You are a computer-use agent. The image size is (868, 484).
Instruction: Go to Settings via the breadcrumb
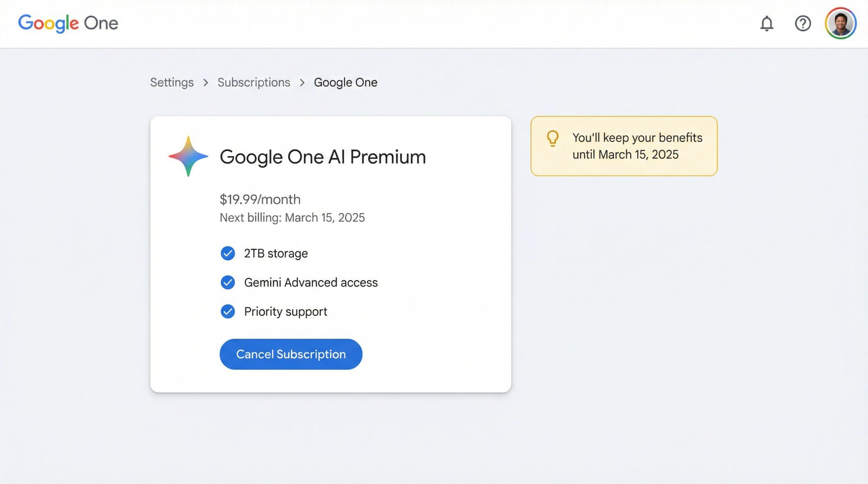172,82
